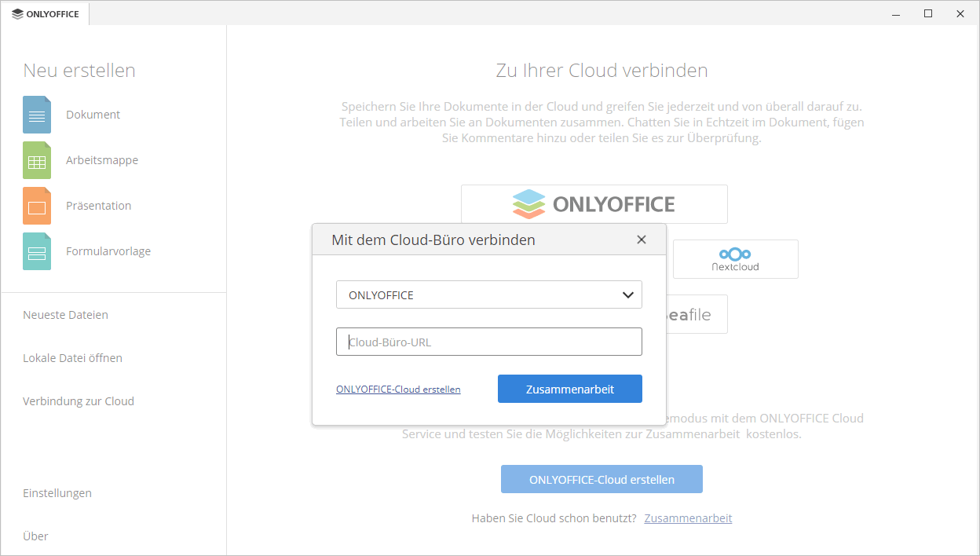
Task: Maximize the ONLYOFFICE window
Action: 928,13
